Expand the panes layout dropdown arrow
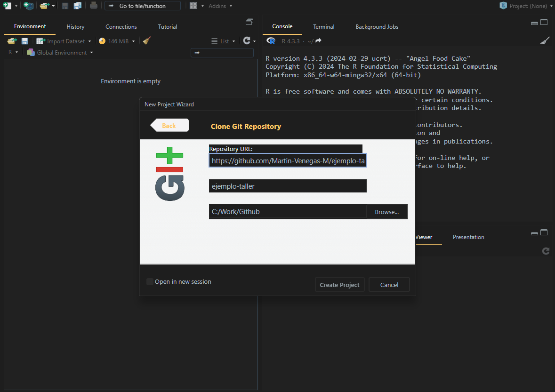The width and height of the screenshot is (555, 392). click(x=202, y=6)
